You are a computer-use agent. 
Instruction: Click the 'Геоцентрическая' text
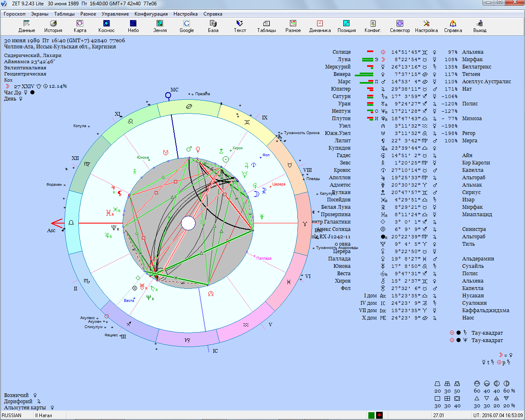click(25, 74)
